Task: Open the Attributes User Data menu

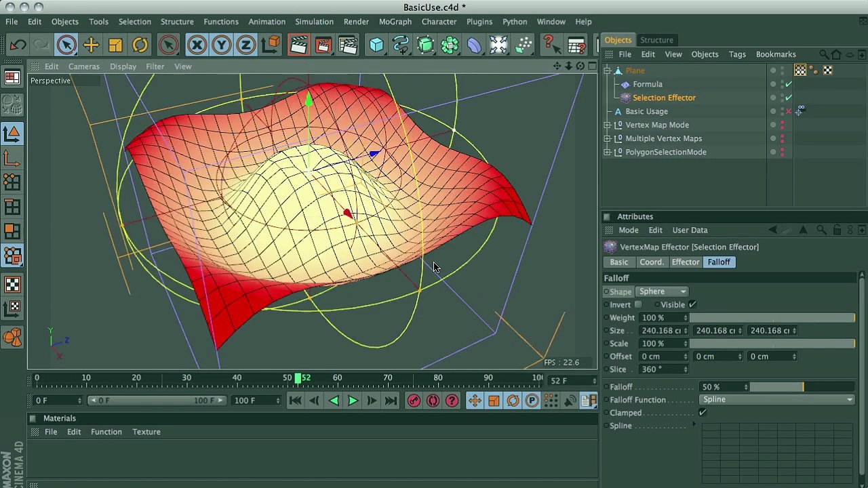Action: pyautogui.click(x=690, y=230)
